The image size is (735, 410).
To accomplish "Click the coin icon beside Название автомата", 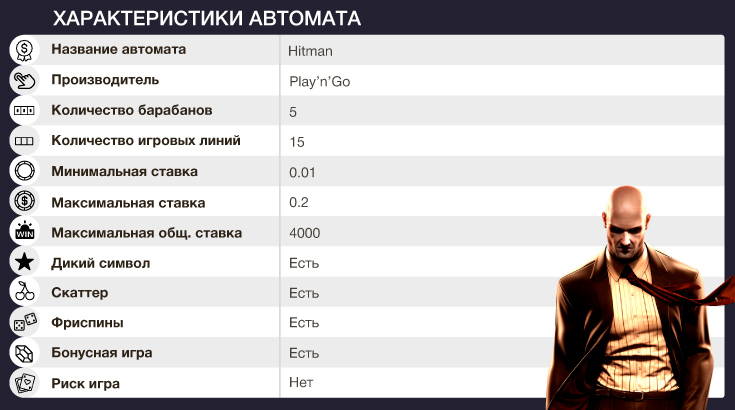I will pos(23,50).
